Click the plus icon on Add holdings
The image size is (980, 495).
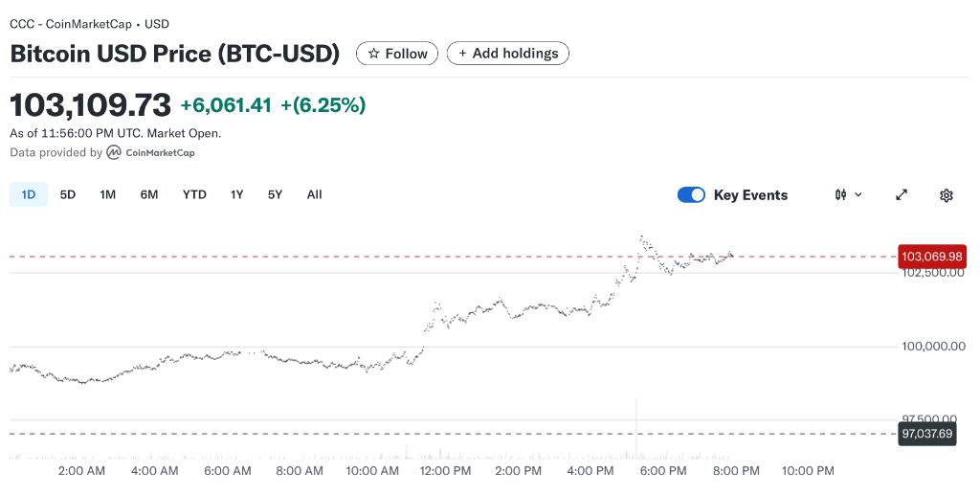point(463,54)
